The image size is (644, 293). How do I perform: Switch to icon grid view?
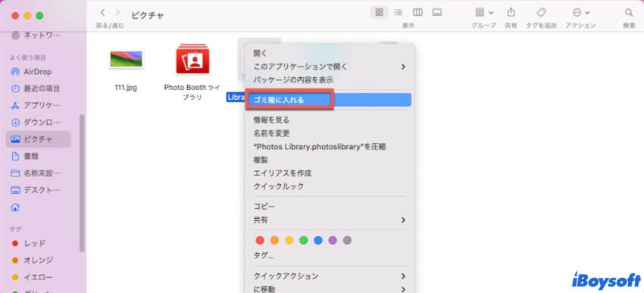pyautogui.click(x=379, y=12)
